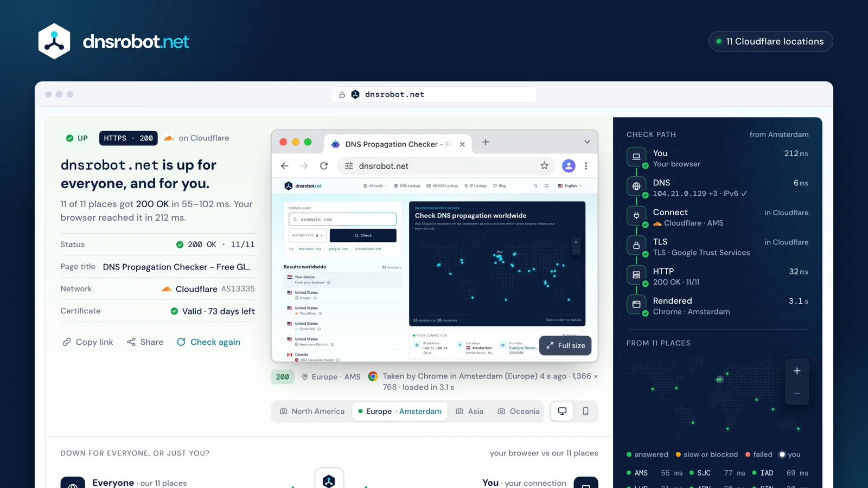Open the Full size screenshot
The height and width of the screenshot is (488, 868).
[565, 345]
